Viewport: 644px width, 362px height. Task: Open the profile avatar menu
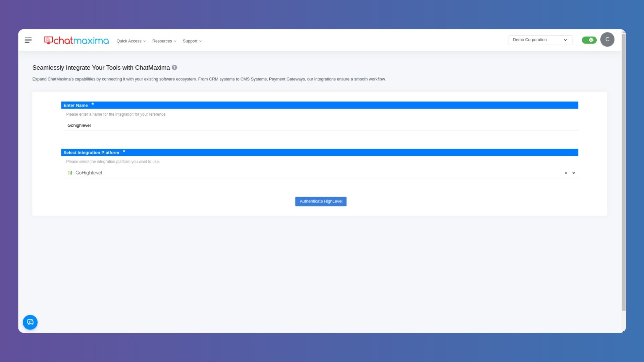(607, 39)
